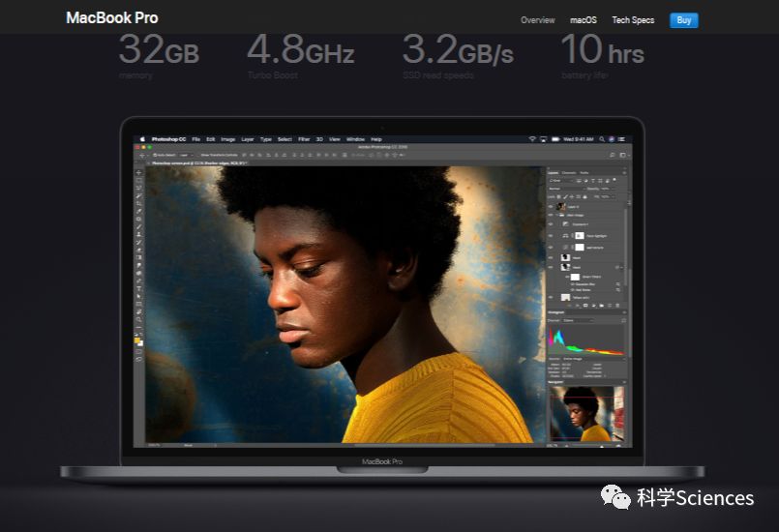Select the Clone Stamp tool
This screenshot has height=532, width=779.
point(138,234)
